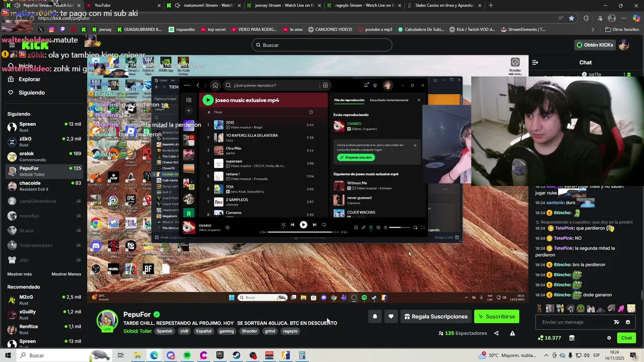
Task: Follow PepuFor with the heart icon
Action: 391,316
